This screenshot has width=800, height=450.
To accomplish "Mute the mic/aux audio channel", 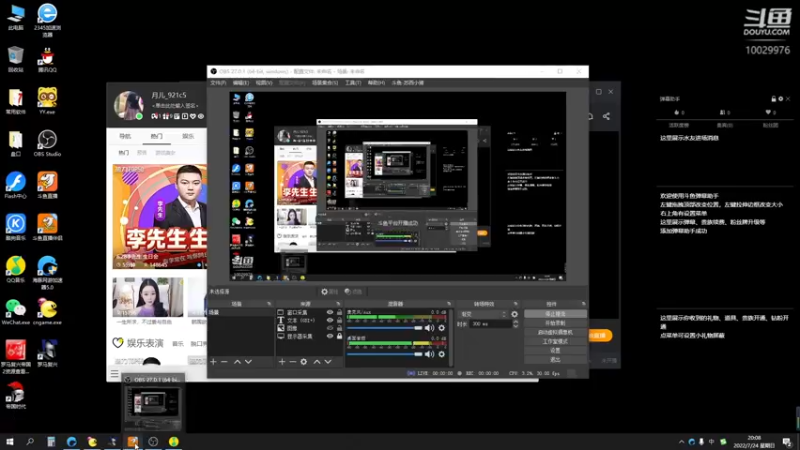I will (x=429, y=328).
